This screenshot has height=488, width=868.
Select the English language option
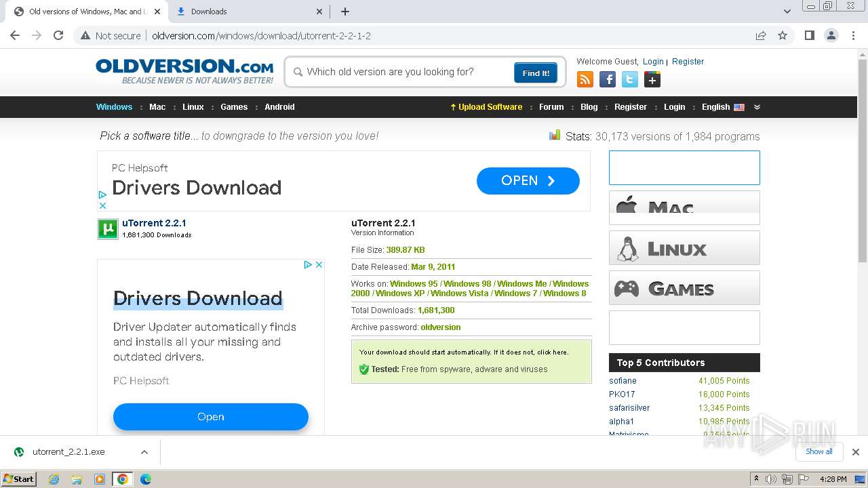tap(723, 107)
